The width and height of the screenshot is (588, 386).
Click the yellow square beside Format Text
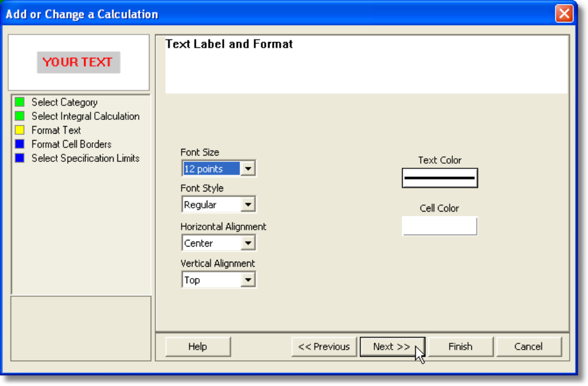(x=19, y=130)
